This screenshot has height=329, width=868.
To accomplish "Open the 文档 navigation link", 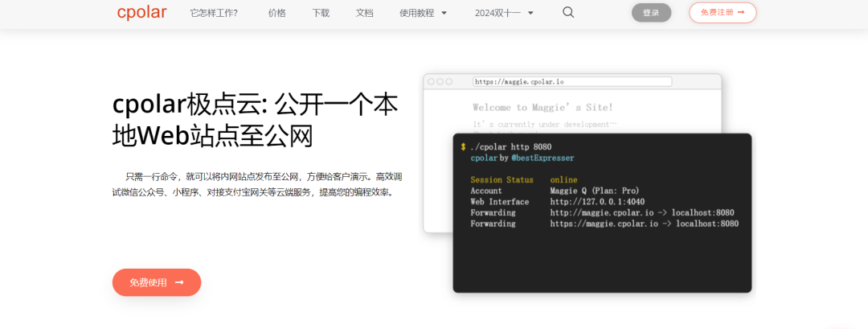I will click(x=364, y=13).
